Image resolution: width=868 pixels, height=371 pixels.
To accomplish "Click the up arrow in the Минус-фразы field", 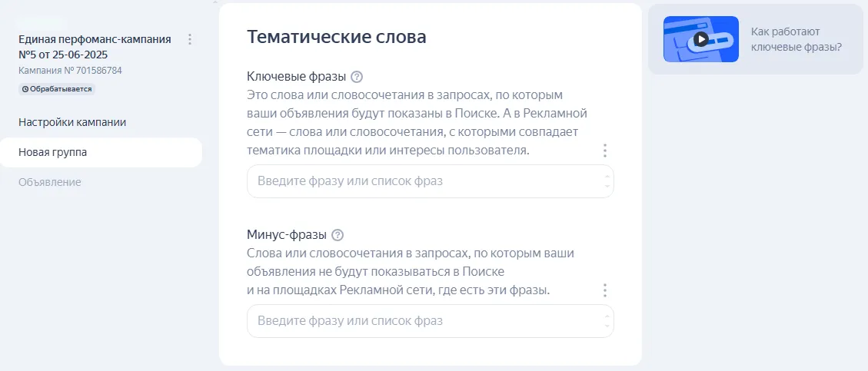I will tap(607, 316).
